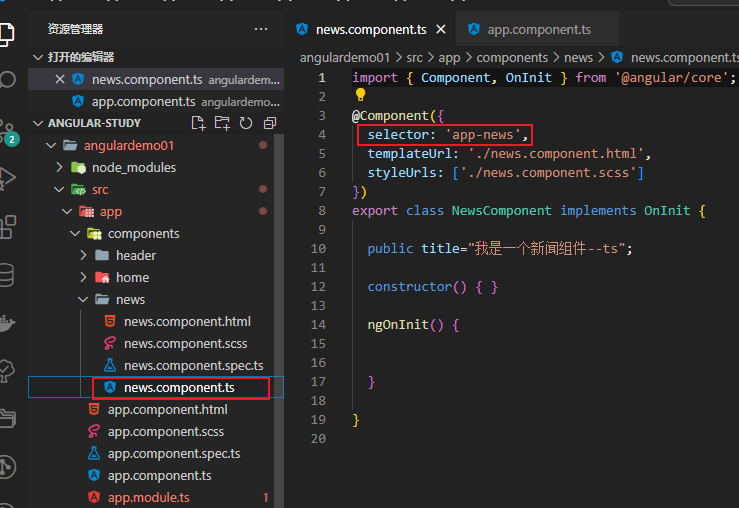
Task: Click the lightbulb code action on line 2
Action: click(x=361, y=95)
